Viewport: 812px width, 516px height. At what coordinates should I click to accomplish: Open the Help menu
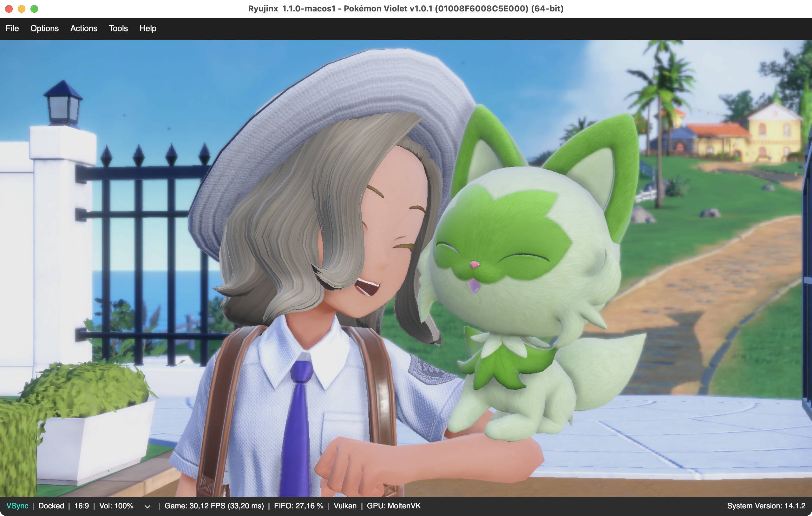point(148,28)
